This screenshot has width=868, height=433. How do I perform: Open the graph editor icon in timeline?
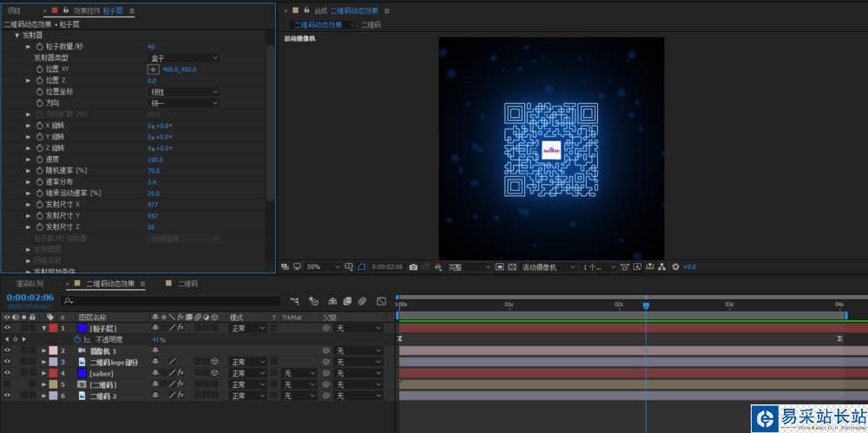(381, 301)
